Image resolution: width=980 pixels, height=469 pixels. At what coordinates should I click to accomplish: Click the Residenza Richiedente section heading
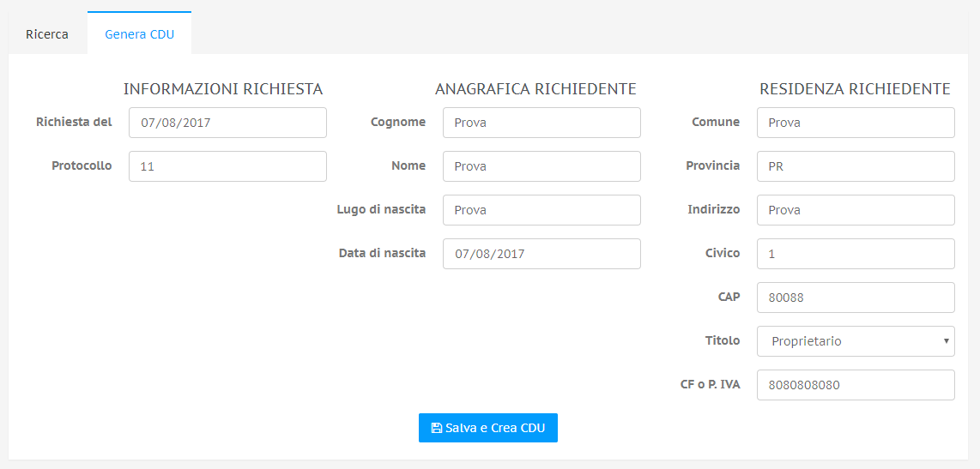coord(855,89)
